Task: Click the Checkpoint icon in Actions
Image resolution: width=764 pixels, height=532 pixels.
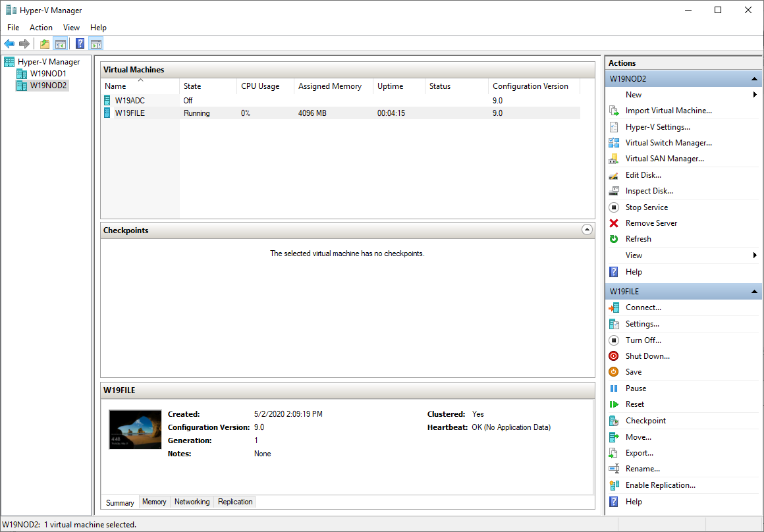Action: click(x=614, y=421)
